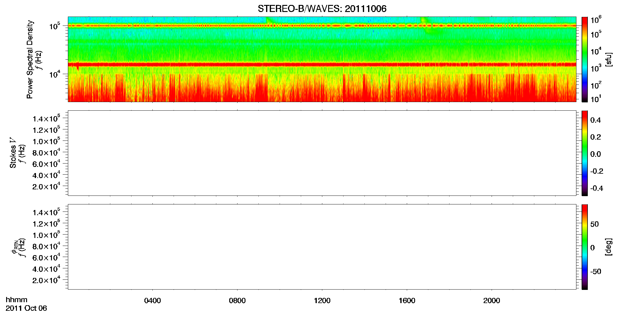Viewport: 644px width, 332px height.
Task: Click the hhmm axis unit label
Action: pos(17,300)
